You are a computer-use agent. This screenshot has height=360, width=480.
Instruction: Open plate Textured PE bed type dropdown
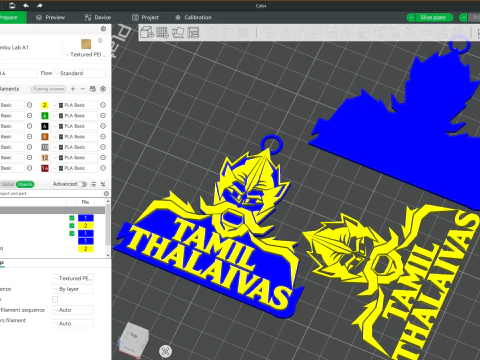pyautogui.click(x=73, y=278)
